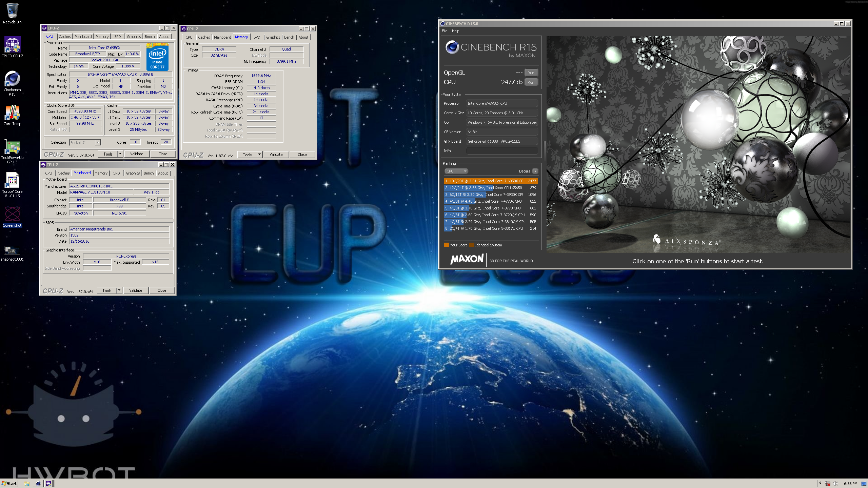868x488 pixels.
Task: Click the Intel Core i7 logo in CPU-Z
Action: coord(157,57)
